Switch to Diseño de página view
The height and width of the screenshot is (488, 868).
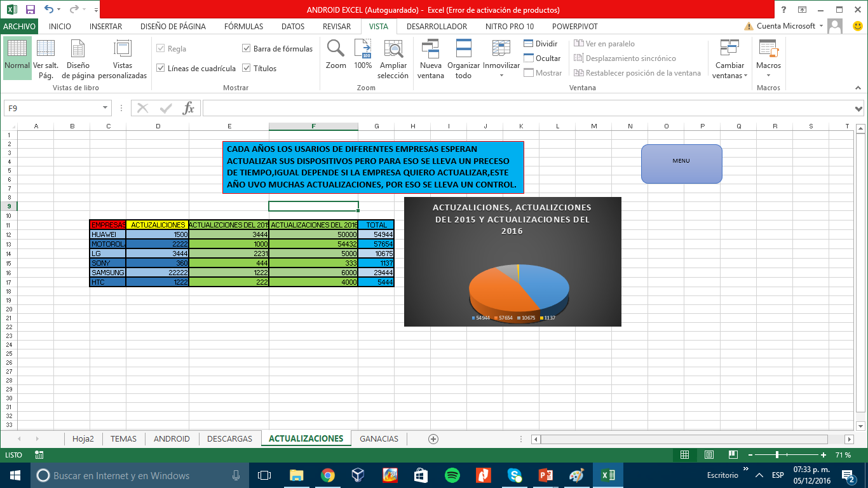coord(78,49)
